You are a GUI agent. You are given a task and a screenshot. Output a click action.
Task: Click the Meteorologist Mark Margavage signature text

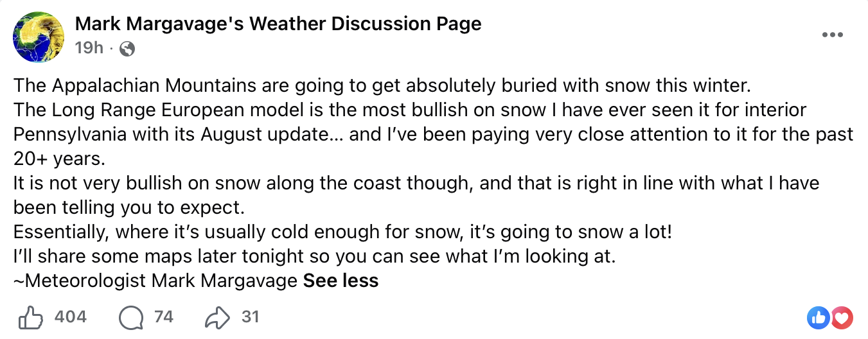coord(156,281)
